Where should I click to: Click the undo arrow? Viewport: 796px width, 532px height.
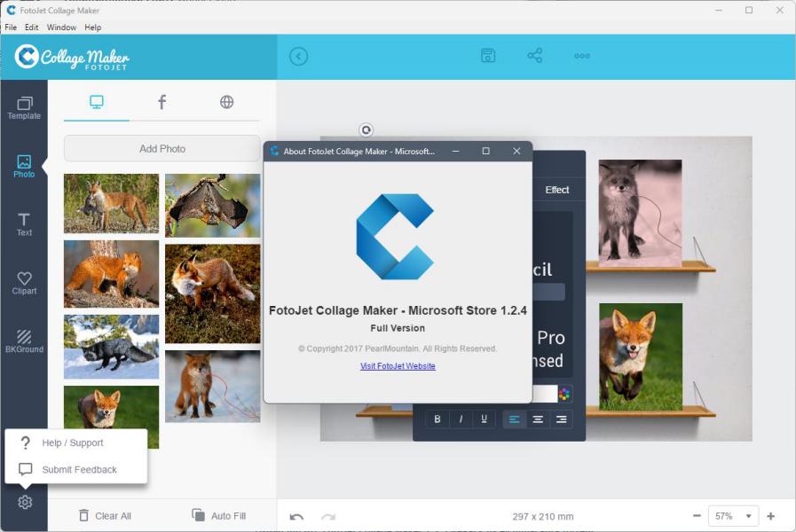point(296,517)
